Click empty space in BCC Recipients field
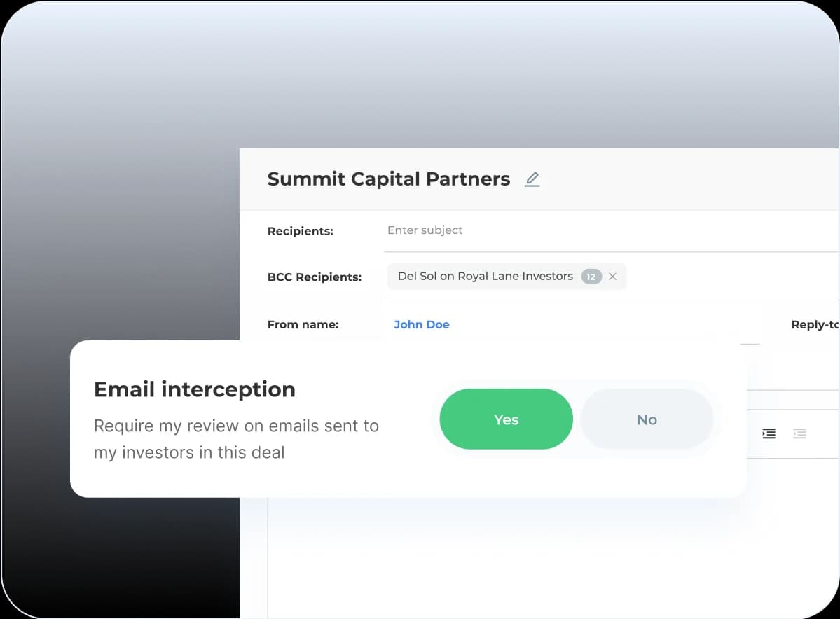Screen dimensions: 840x619 click(x=729, y=277)
